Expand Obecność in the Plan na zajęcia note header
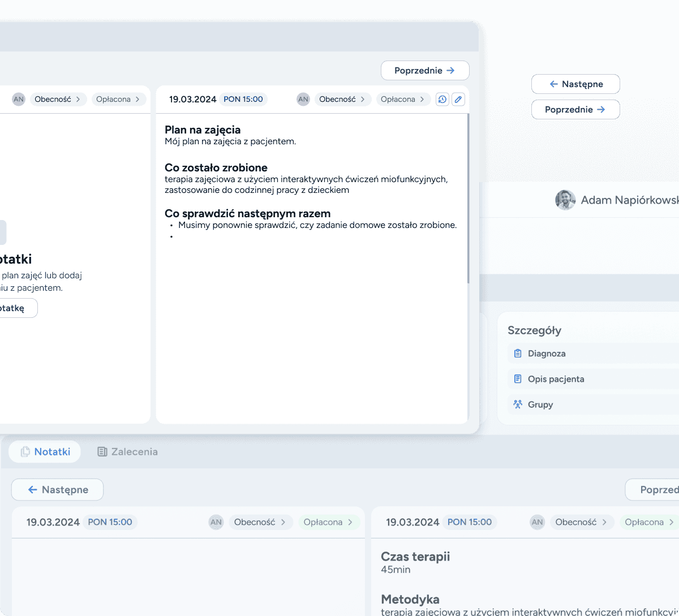The width and height of the screenshot is (679, 616). (342, 100)
